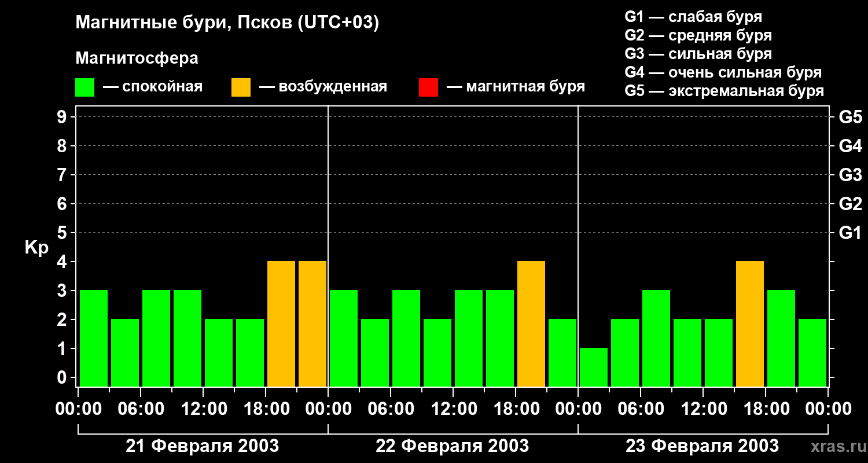Click the G4 label on the right axis
Image resolution: width=868 pixels, height=463 pixels.
[851, 146]
